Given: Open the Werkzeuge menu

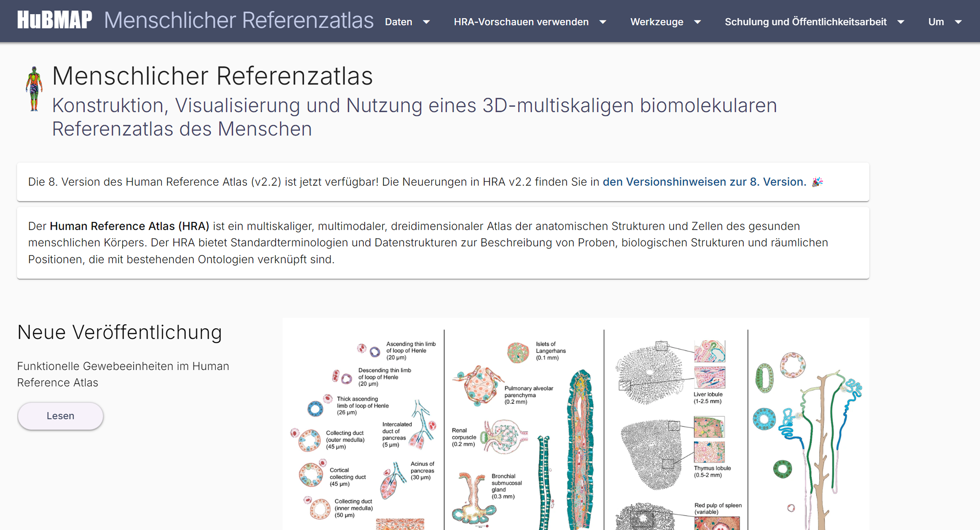Looking at the screenshot, I should [657, 22].
